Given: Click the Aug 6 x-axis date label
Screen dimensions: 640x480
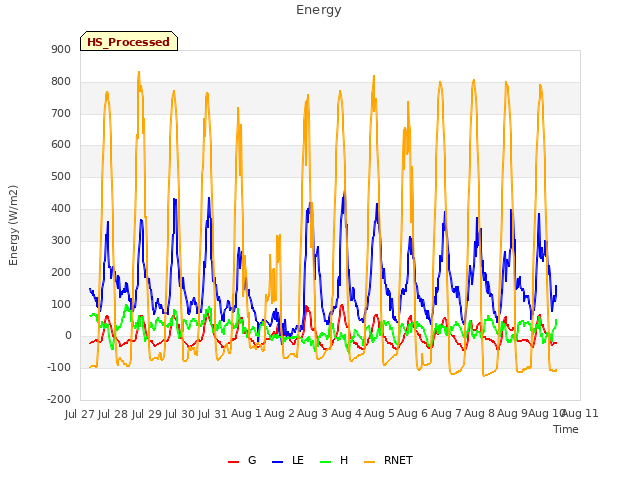Looking at the screenshot, I should point(413,414).
